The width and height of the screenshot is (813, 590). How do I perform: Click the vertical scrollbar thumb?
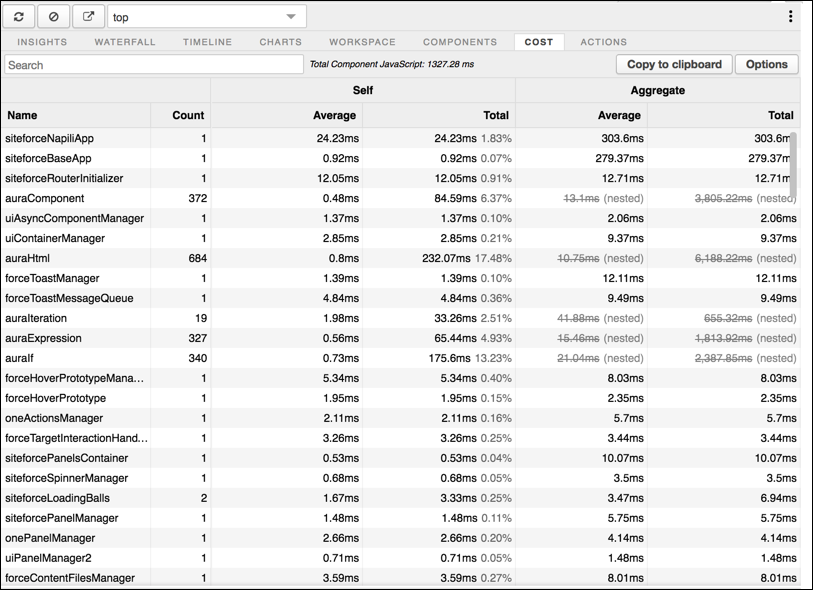(793, 165)
